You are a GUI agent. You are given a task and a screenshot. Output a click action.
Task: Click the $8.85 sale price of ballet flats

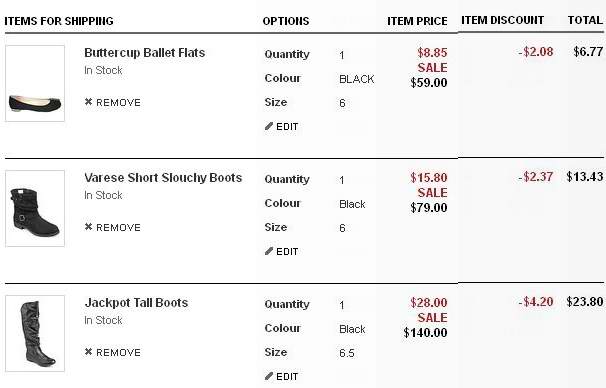tap(432, 53)
